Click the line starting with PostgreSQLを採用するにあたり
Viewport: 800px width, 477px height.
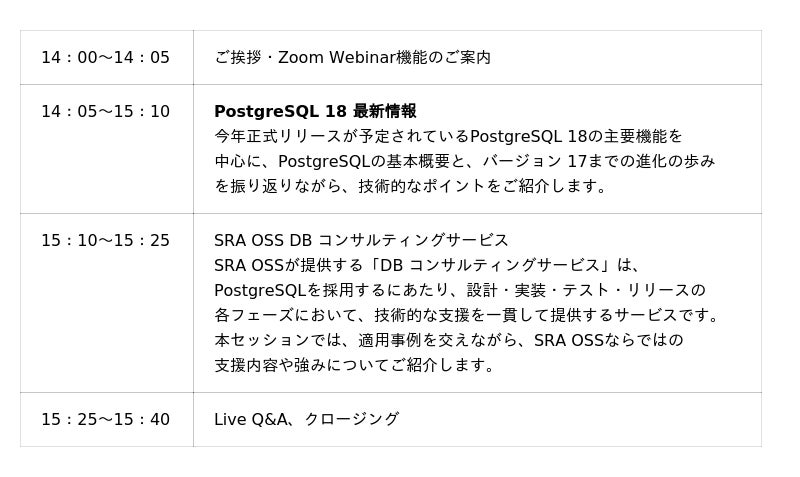click(459, 290)
